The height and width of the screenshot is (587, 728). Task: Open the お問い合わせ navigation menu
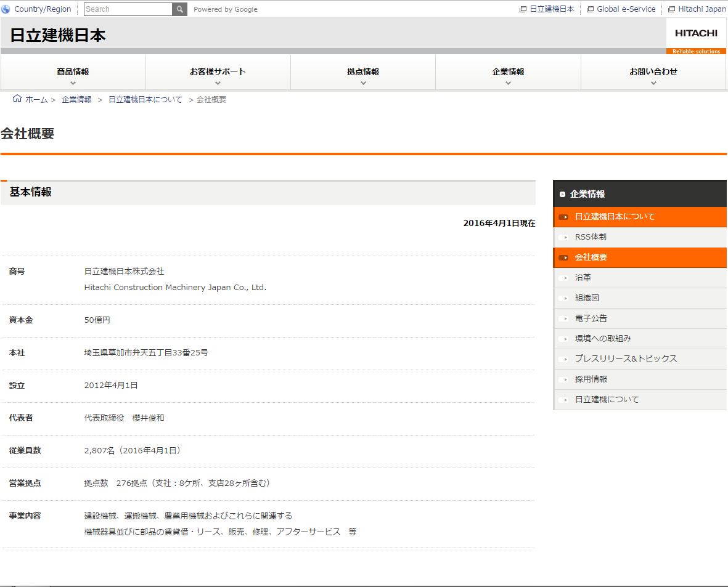[653, 73]
